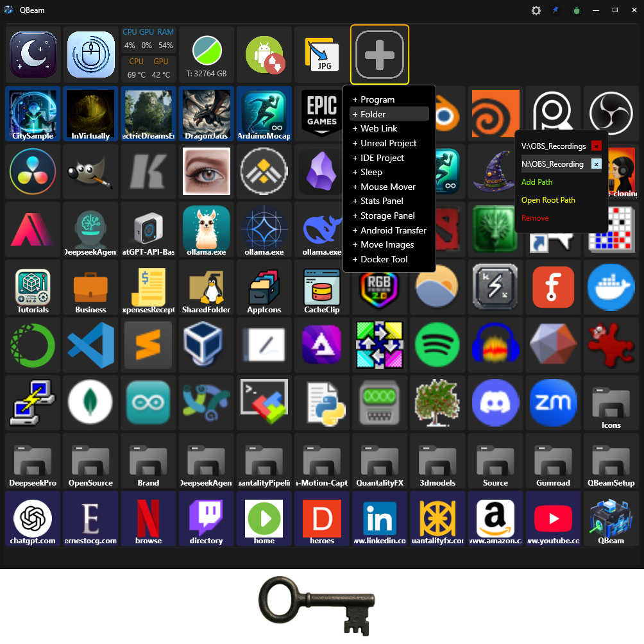Click red Remove in context menu
The width and height of the screenshot is (644, 644).
coord(535,218)
